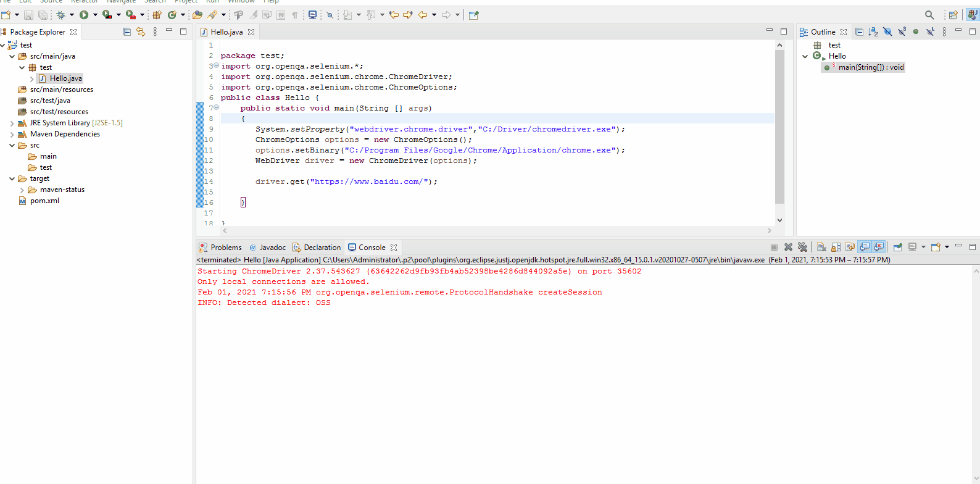Toggle Link with Editor in Package Explorer

click(141, 31)
